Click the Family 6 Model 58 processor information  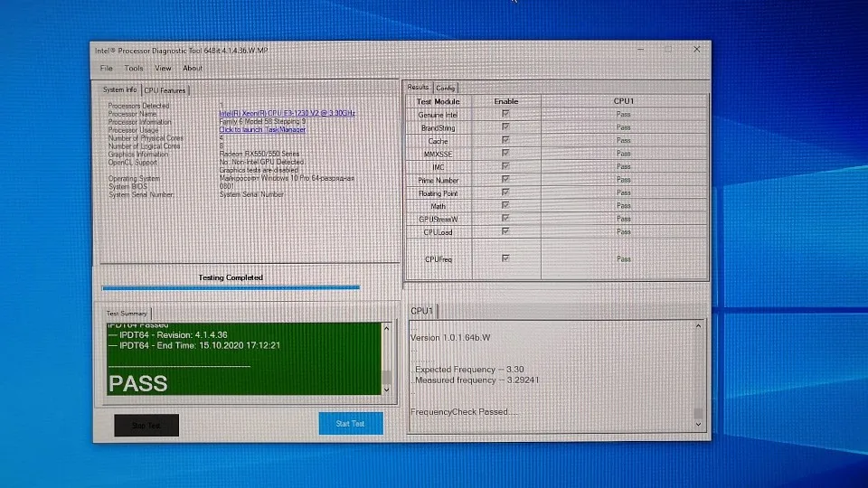262,121
